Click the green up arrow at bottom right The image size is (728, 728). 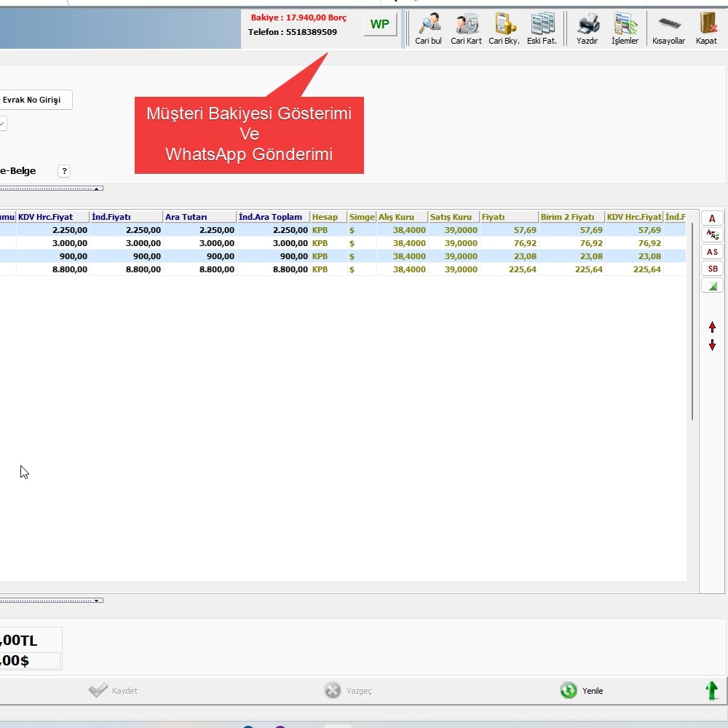[x=712, y=690]
